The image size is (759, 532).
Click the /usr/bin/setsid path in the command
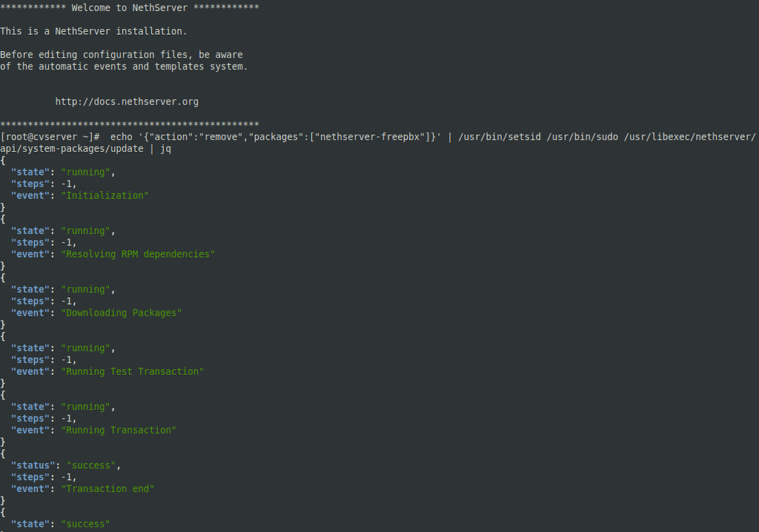[x=500, y=137]
